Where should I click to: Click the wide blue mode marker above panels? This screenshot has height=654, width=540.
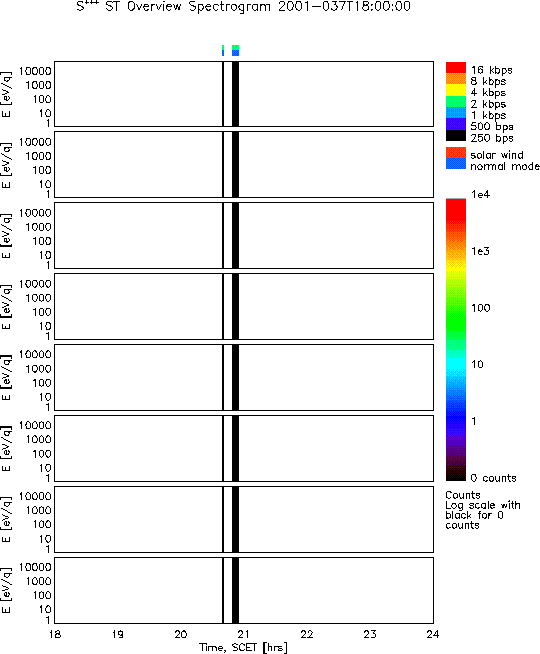pyautogui.click(x=235, y=53)
